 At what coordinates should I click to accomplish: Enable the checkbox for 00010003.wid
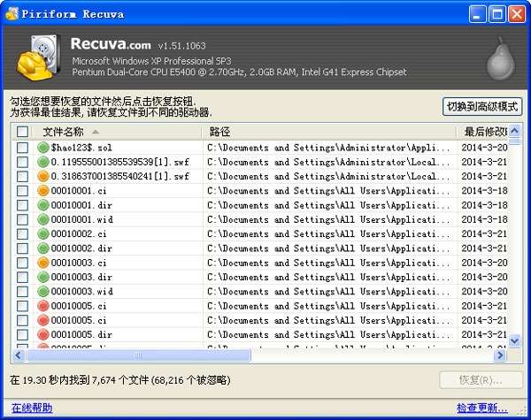click(x=22, y=292)
